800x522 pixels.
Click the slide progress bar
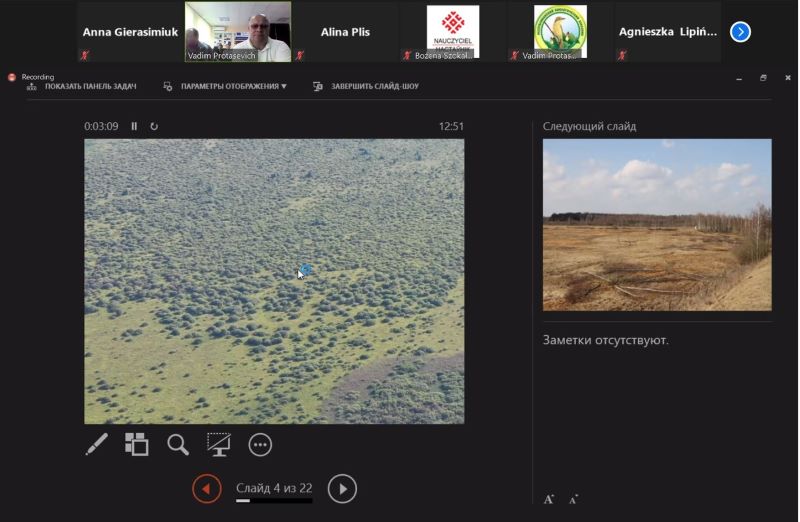tap(273, 500)
